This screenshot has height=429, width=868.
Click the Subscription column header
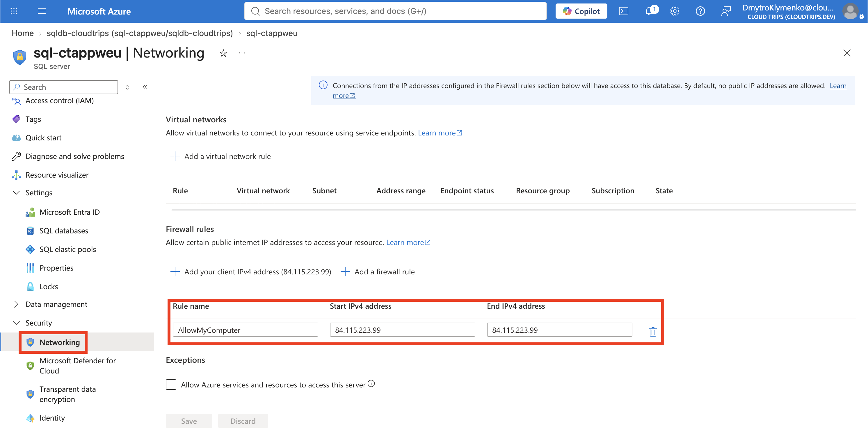click(x=613, y=190)
